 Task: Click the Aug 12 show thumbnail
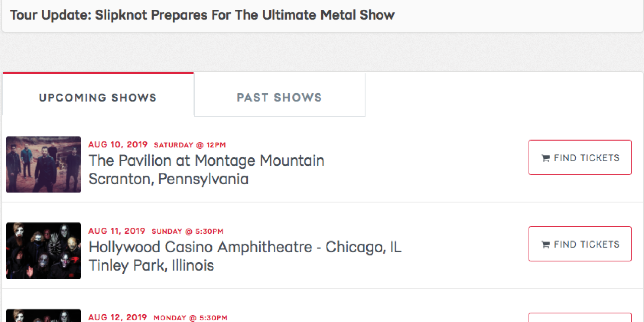[x=44, y=316]
